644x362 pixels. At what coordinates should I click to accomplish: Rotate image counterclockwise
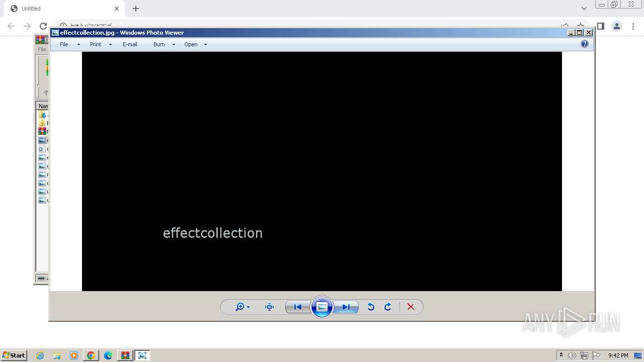point(371,307)
